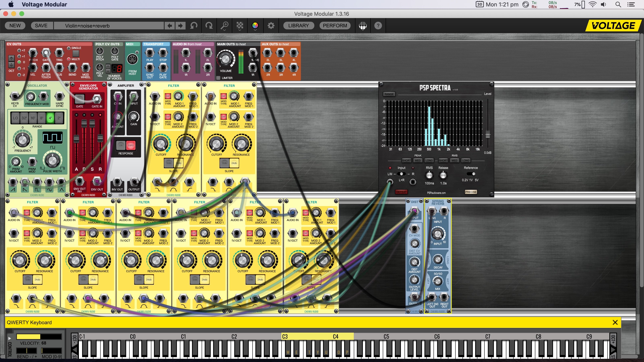Load the next preset with the right arrow
Screen dimensions: 644x362
tap(180, 26)
